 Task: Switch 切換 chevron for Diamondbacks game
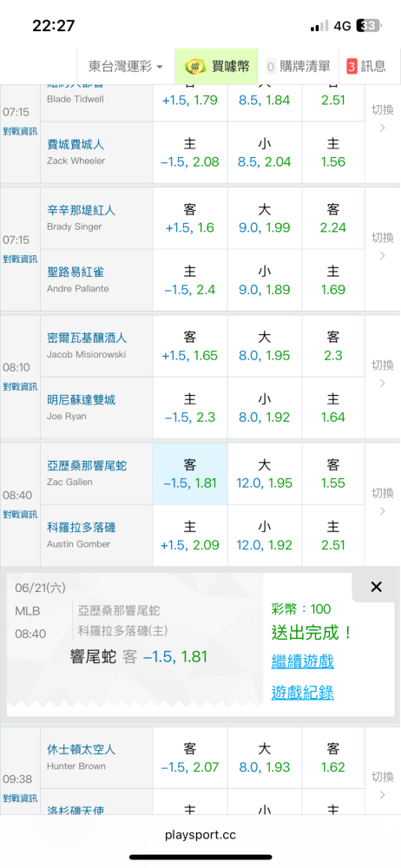(382, 501)
